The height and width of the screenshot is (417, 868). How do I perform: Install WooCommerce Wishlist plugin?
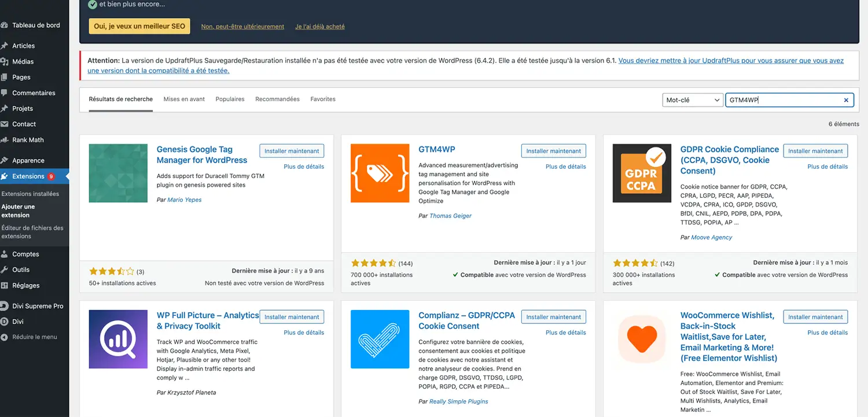(815, 317)
